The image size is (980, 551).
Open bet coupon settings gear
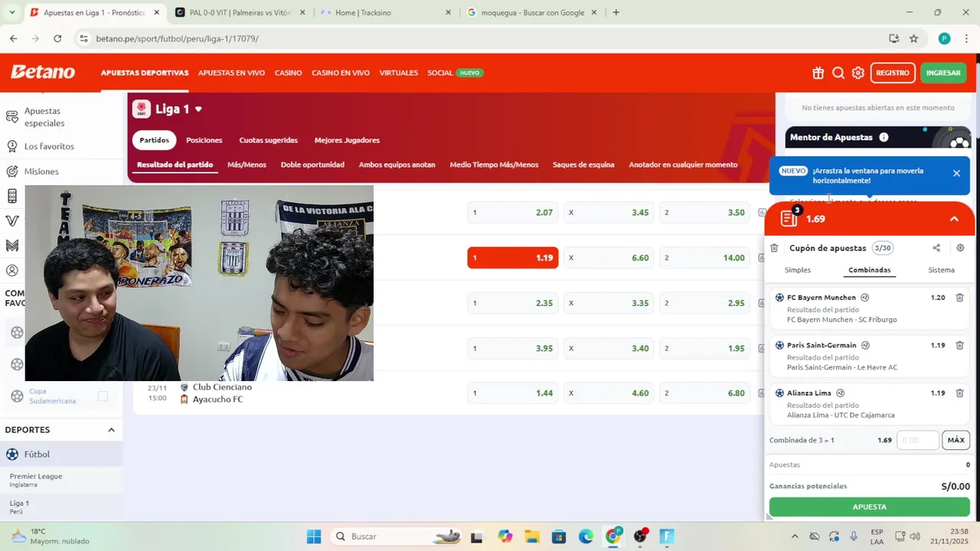(x=960, y=248)
